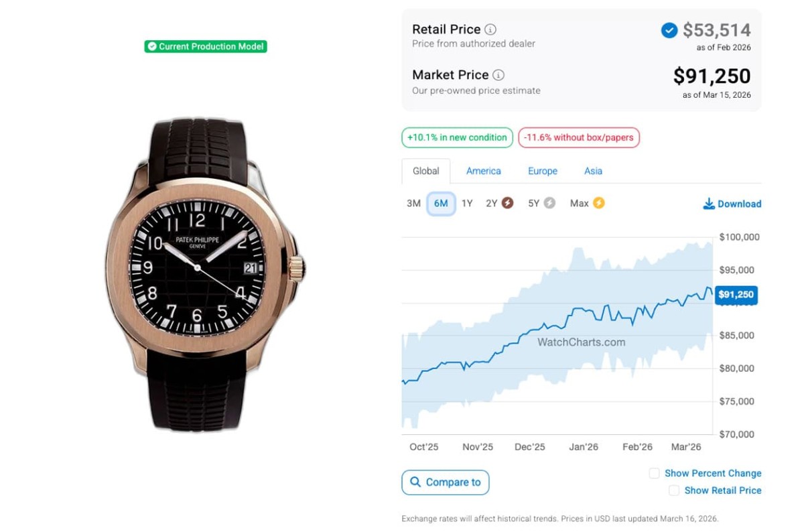804x532 pixels.
Task: Click the 5Y gray lightning icon
Action: [x=549, y=203]
